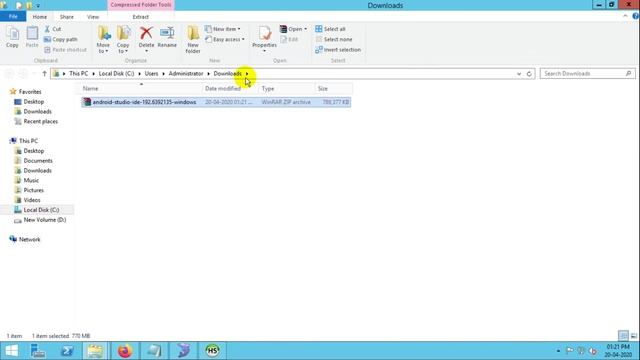Click Invert selection in the ribbon
640x360 pixels.
click(x=338, y=50)
